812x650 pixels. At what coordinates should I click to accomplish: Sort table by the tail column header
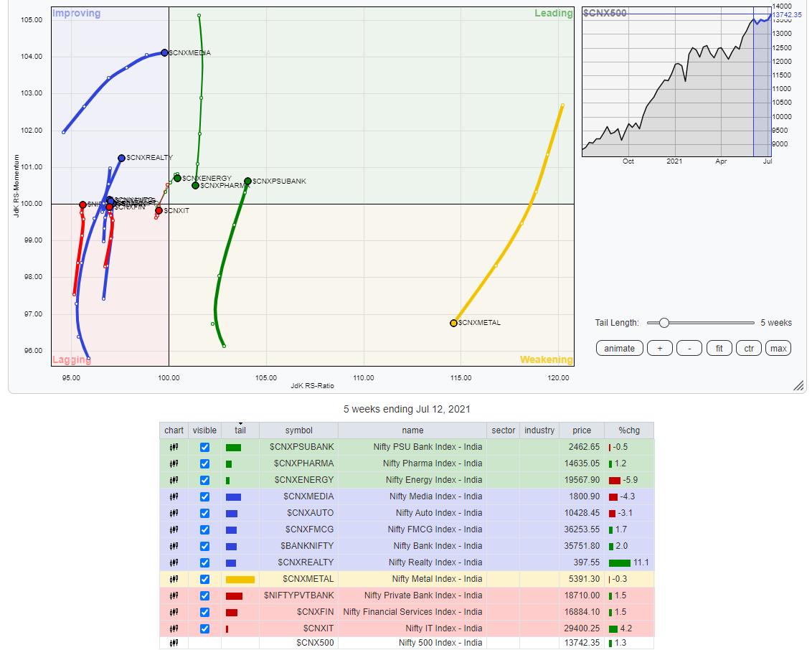(x=240, y=430)
